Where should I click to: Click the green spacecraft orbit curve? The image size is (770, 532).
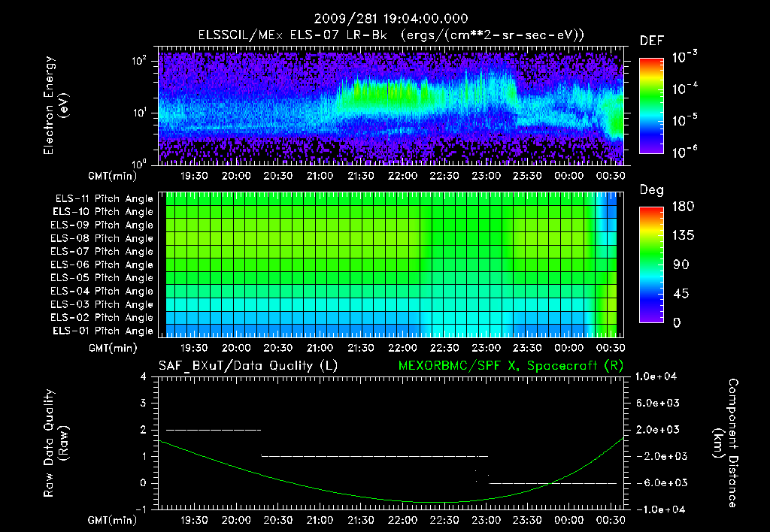coord(393,500)
